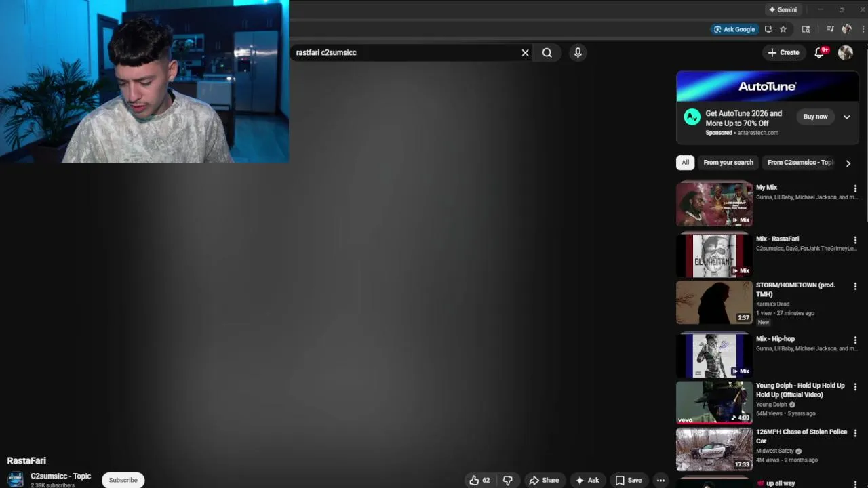Open Young Dolph Hold Up video title

click(x=800, y=390)
